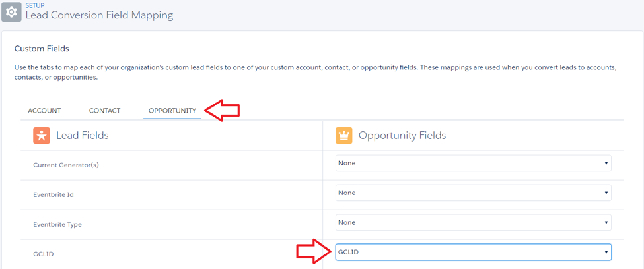The width and height of the screenshot is (644, 269).
Task: Click the Eventbrite Id lead field label
Action: [54, 194]
